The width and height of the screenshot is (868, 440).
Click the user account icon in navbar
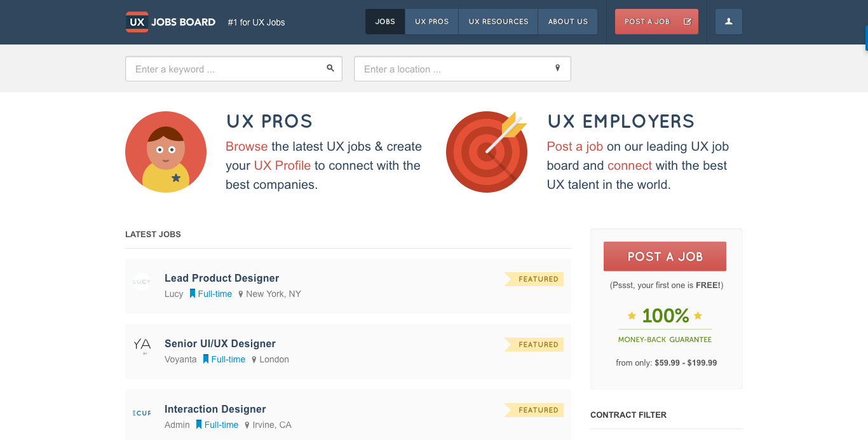pos(728,21)
